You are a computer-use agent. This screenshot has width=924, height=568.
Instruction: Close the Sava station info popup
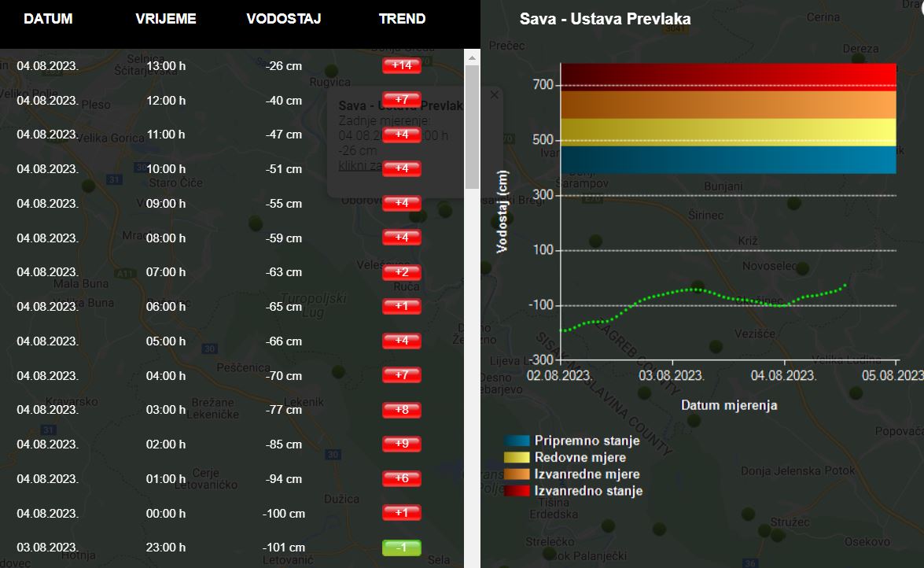(x=494, y=94)
